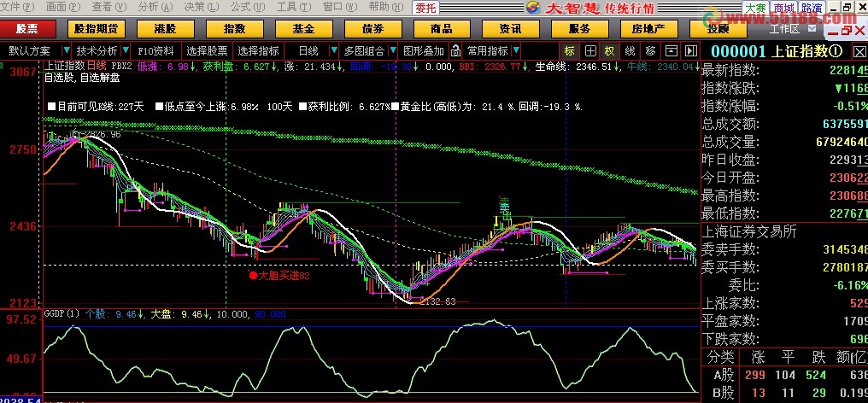
Task: Click the 日线 period button
Action: tap(308, 51)
